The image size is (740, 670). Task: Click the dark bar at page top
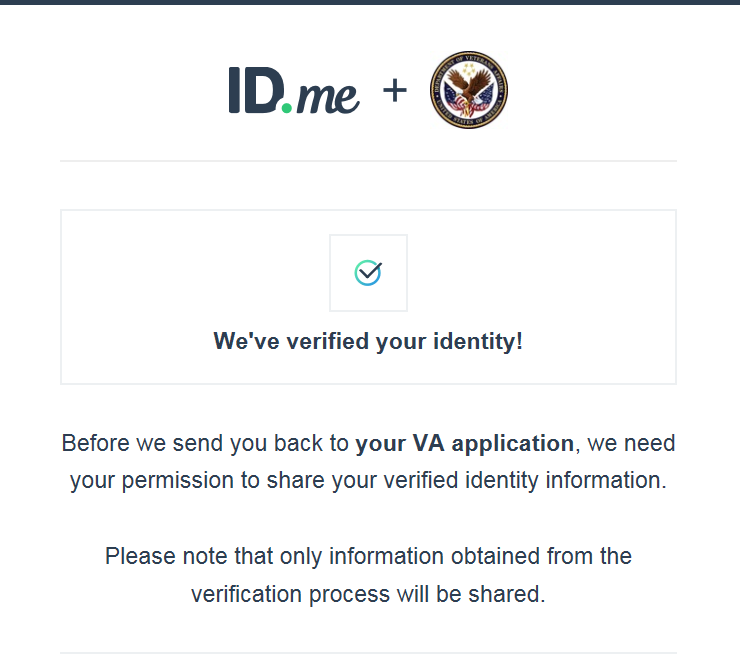[370, 2]
